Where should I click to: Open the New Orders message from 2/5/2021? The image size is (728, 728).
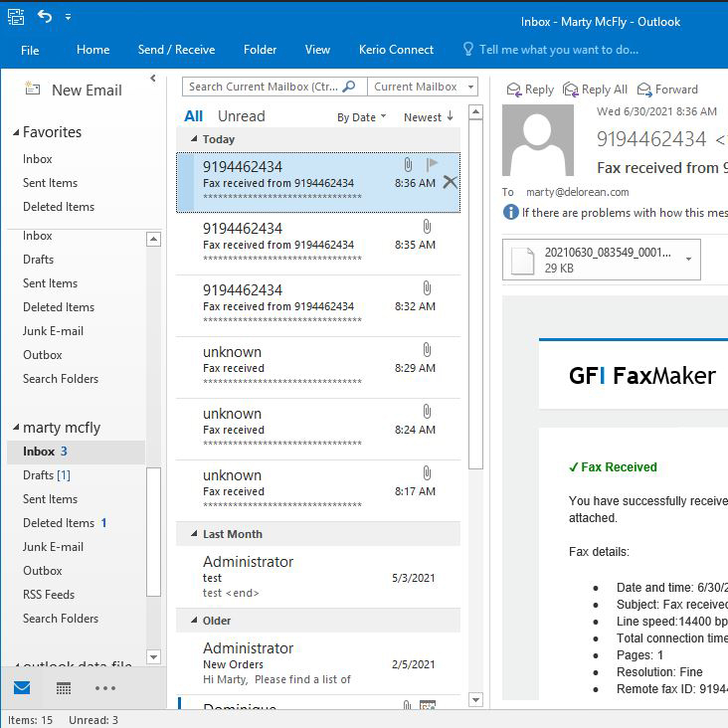tap(318, 663)
